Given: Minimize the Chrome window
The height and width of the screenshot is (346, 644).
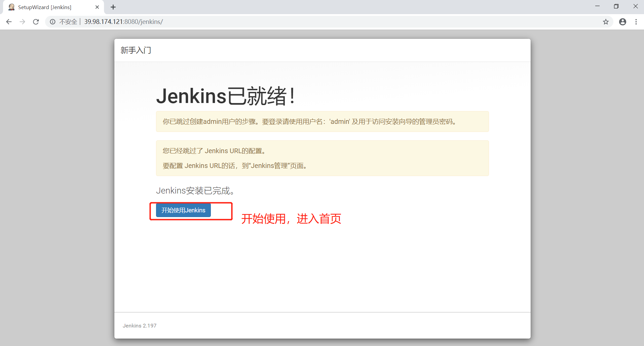Looking at the screenshot, I should pyautogui.click(x=597, y=6).
